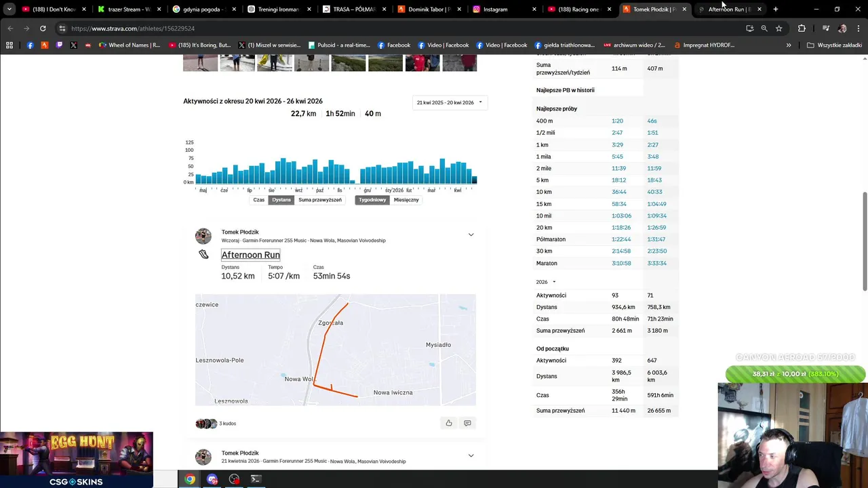Screen dimensions: 868x488
Task: Open a new browser tab
Action: pyautogui.click(x=775, y=9)
